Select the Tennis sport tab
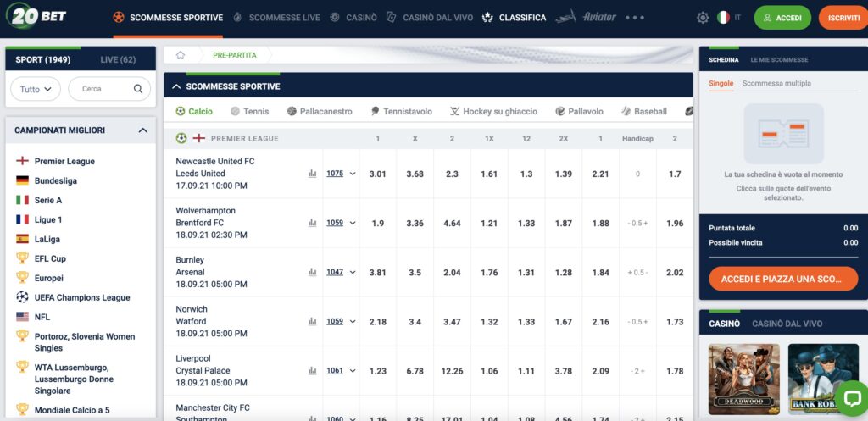Screen dimensions: 868x421 click(x=250, y=111)
